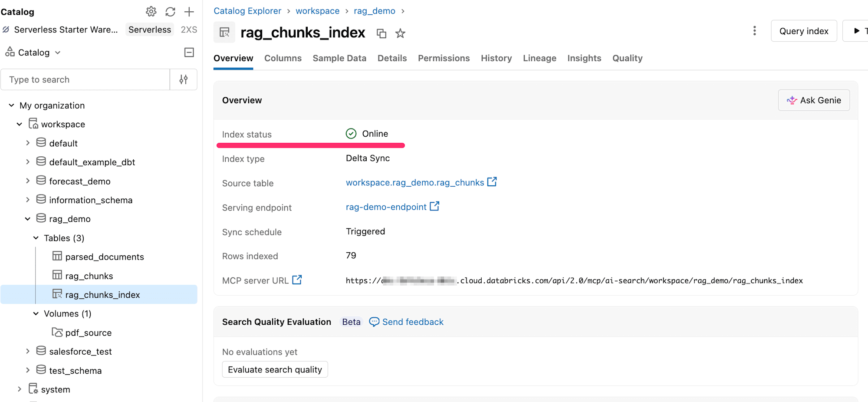Expand the salesforce_test schema
The image size is (868, 402).
(x=28, y=351)
